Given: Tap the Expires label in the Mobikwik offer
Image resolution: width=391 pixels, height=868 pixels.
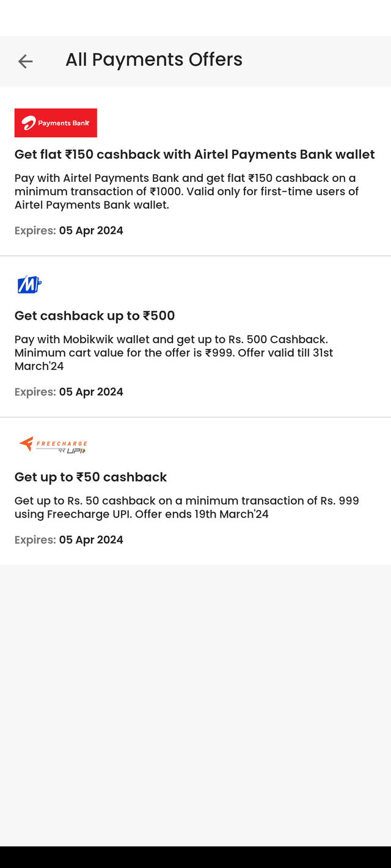Looking at the screenshot, I should [x=35, y=392].
